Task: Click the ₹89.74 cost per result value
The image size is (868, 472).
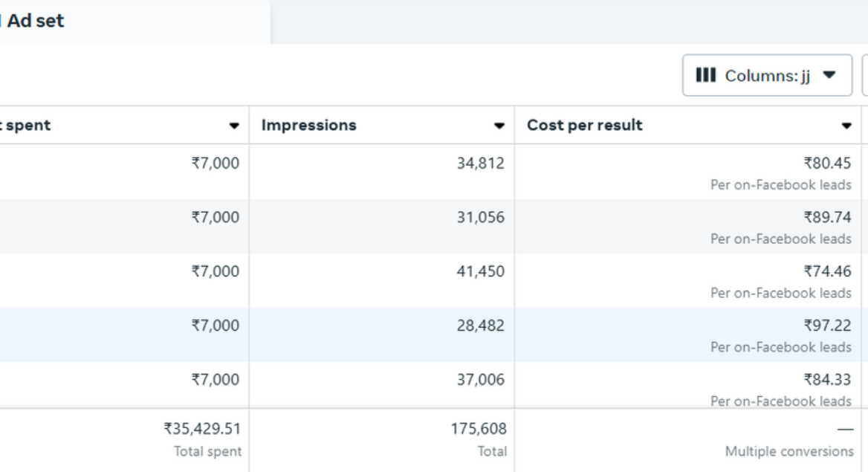Action: coord(828,217)
